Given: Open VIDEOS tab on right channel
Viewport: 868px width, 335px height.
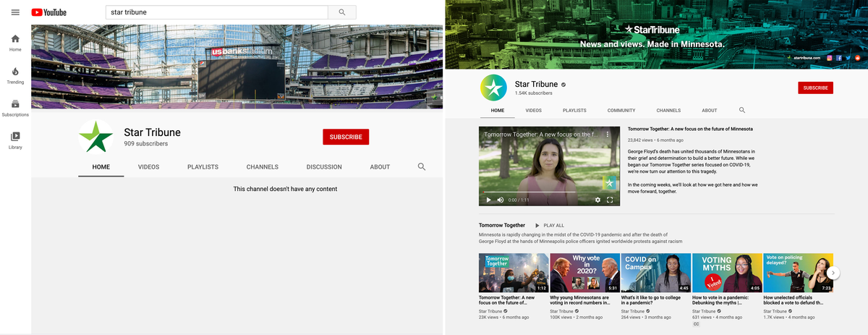Looking at the screenshot, I should point(533,110).
